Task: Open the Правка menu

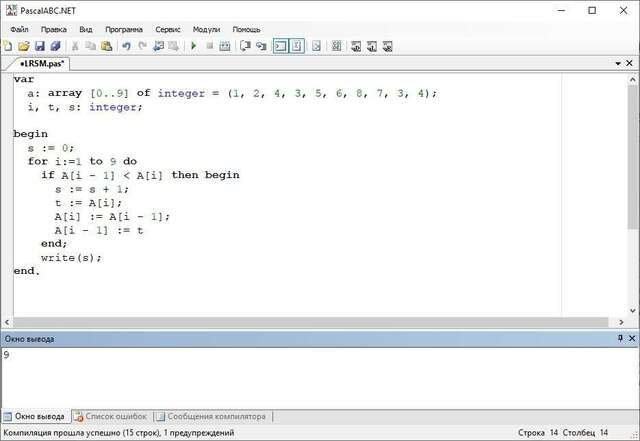Action: click(53, 29)
